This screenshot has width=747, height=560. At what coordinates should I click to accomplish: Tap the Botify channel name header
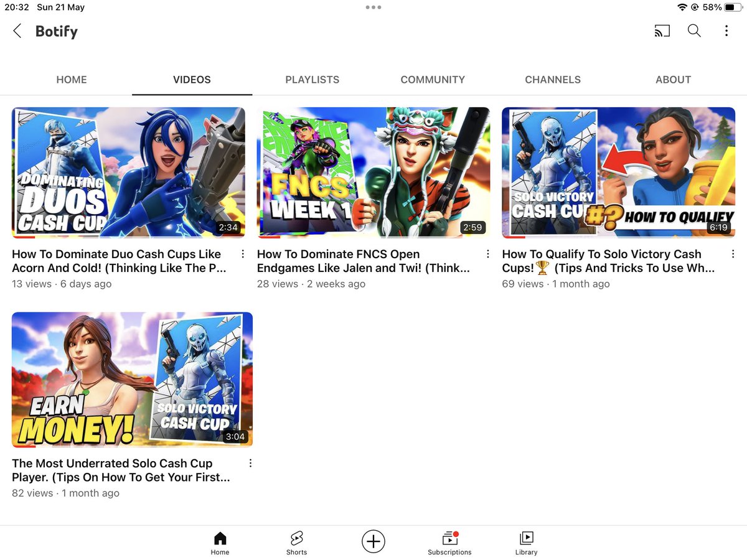[x=57, y=31]
